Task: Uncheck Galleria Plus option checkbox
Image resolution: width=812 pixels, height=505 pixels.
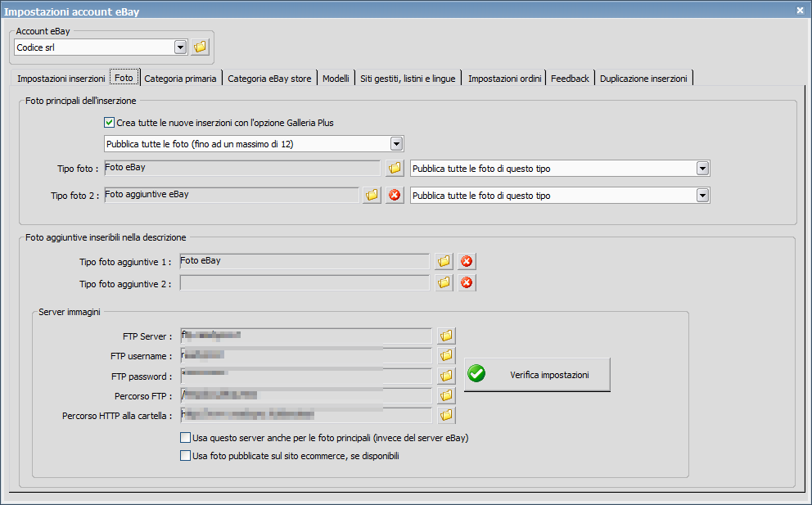Action: click(x=109, y=123)
